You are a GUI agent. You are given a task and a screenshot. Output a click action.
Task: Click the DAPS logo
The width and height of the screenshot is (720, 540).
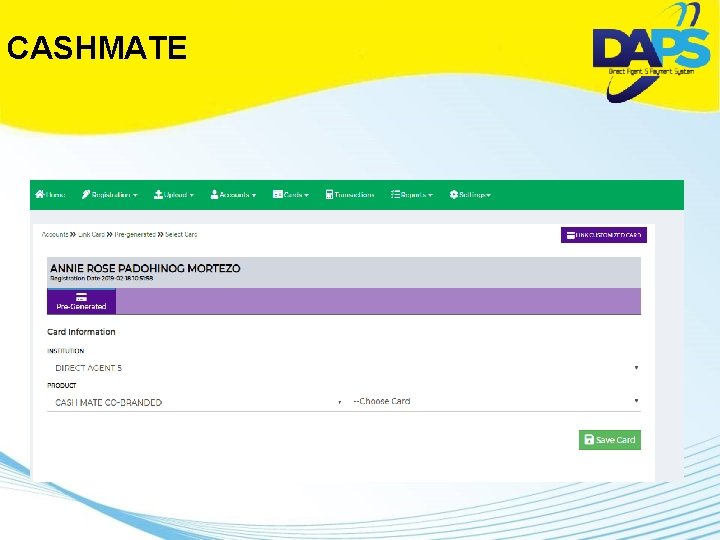(x=652, y=52)
